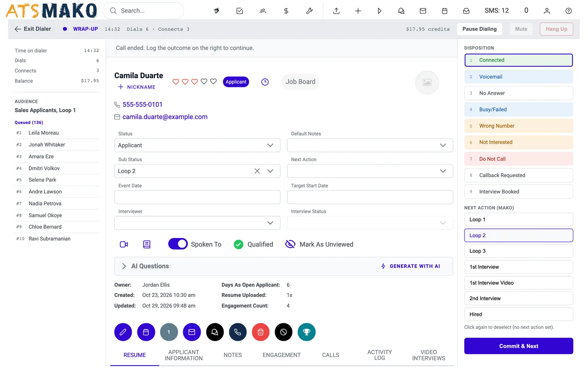
Task: Click the Search input field
Action: click(x=143, y=11)
